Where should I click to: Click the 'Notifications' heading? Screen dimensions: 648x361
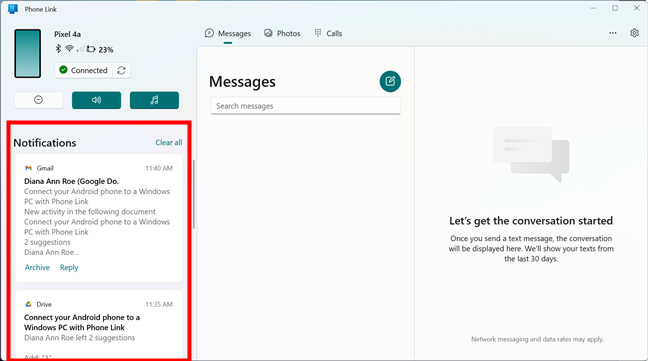click(x=45, y=143)
